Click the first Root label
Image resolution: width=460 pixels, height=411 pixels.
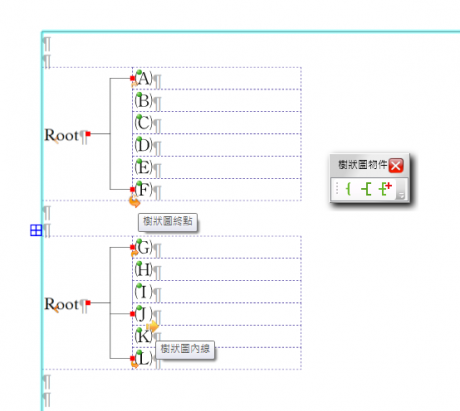point(62,135)
